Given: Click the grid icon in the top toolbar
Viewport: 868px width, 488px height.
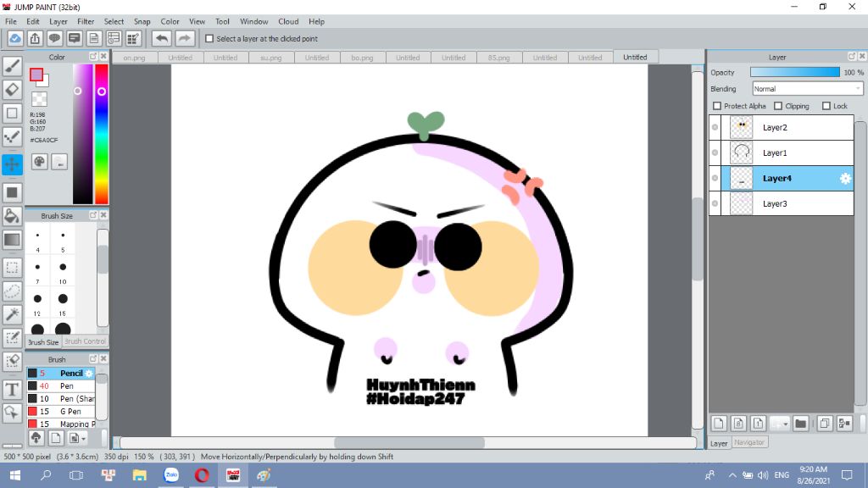Looking at the screenshot, I should pyautogui.click(x=133, y=38).
